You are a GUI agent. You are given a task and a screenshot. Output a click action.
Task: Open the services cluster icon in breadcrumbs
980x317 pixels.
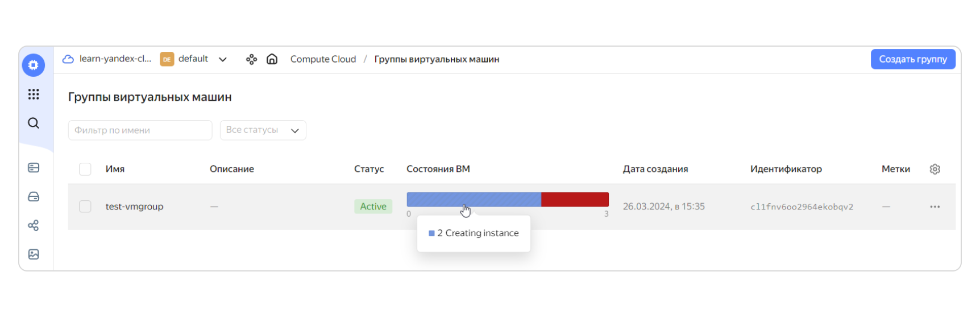click(x=251, y=59)
